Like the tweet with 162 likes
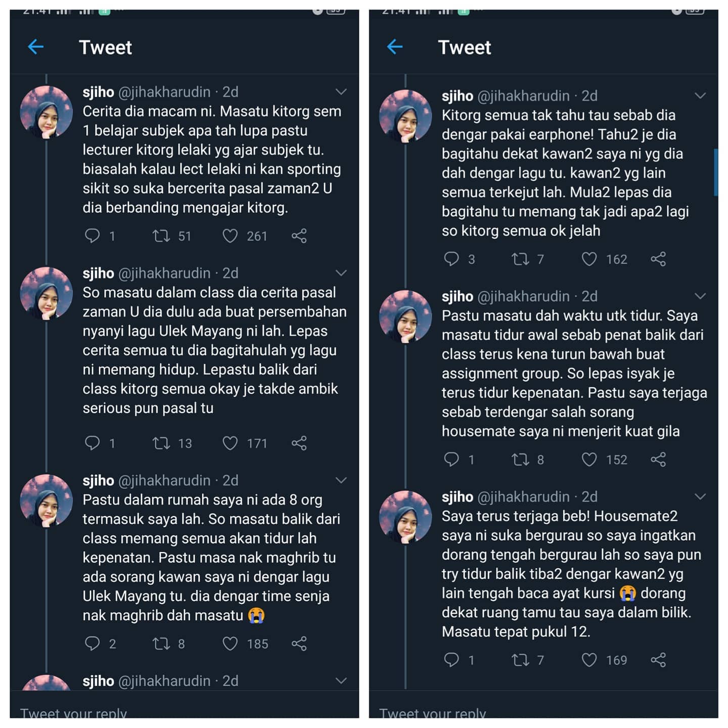This screenshot has width=728, height=728. 589,259
